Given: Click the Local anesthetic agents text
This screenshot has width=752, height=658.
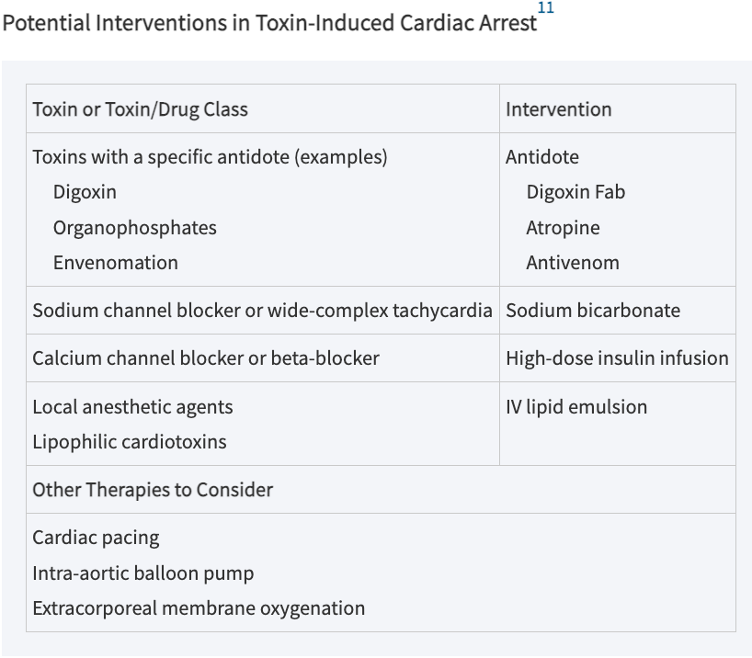Looking at the screenshot, I should click(133, 407).
